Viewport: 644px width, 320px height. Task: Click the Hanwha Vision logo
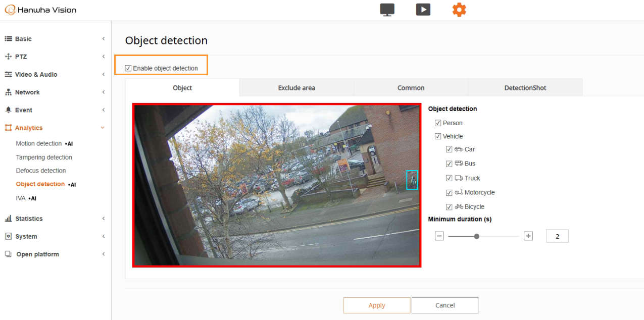click(x=41, y=10)
